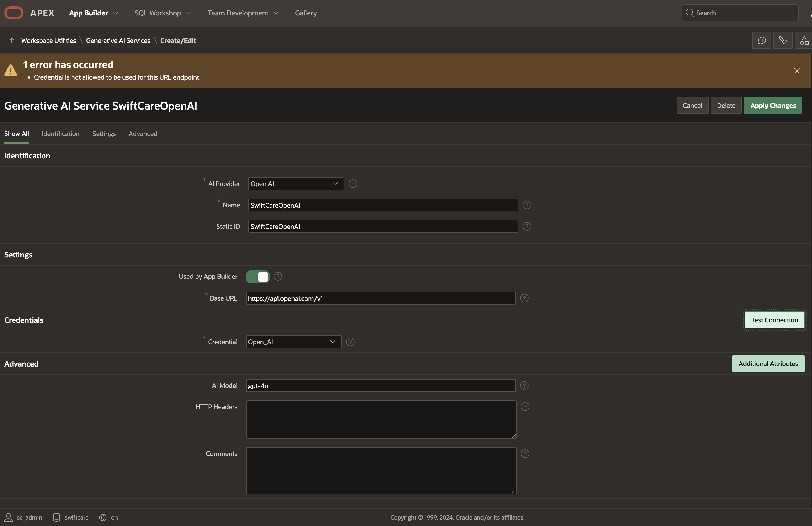
Task: Click the Test Connection button
Action: (774, 320)
